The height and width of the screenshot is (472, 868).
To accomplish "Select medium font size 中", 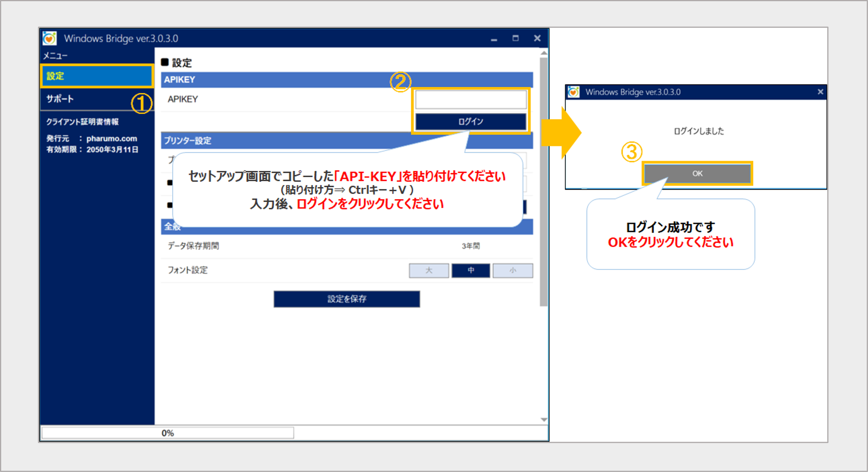I will point(470,271).
